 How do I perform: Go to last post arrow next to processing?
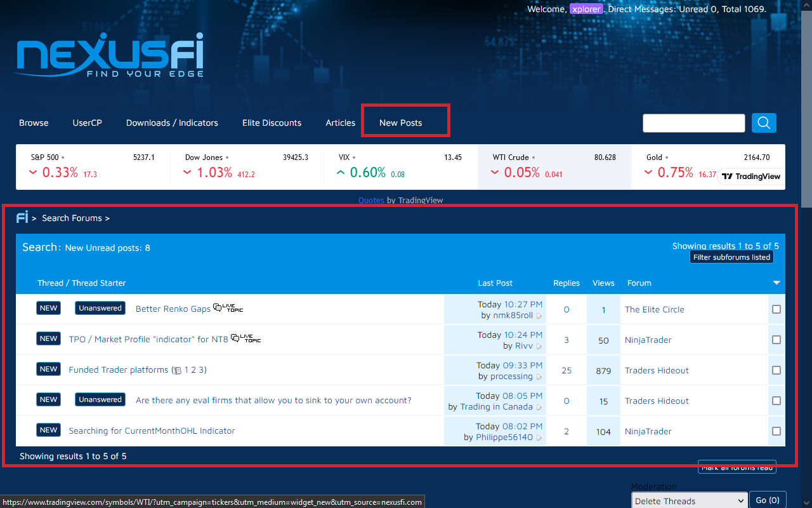click(x=539, y=377)
